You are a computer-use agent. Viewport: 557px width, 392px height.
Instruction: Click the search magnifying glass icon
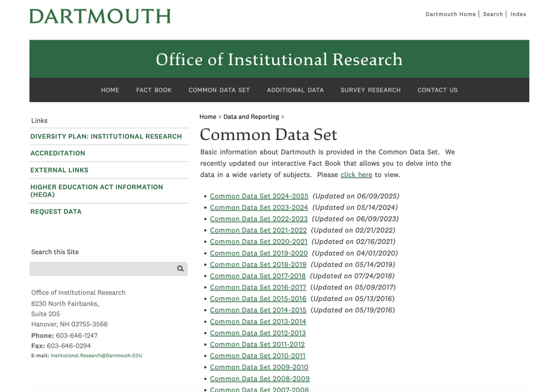pos(180,269)
